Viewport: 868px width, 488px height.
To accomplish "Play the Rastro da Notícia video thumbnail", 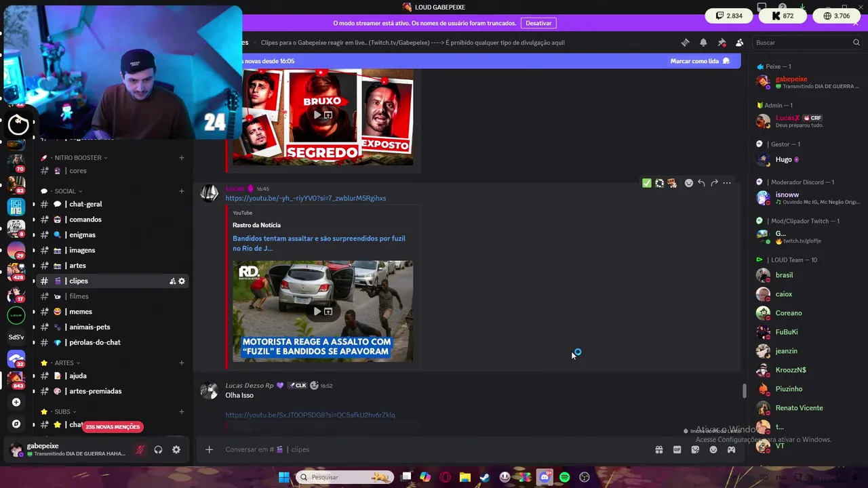I will 323,311.
